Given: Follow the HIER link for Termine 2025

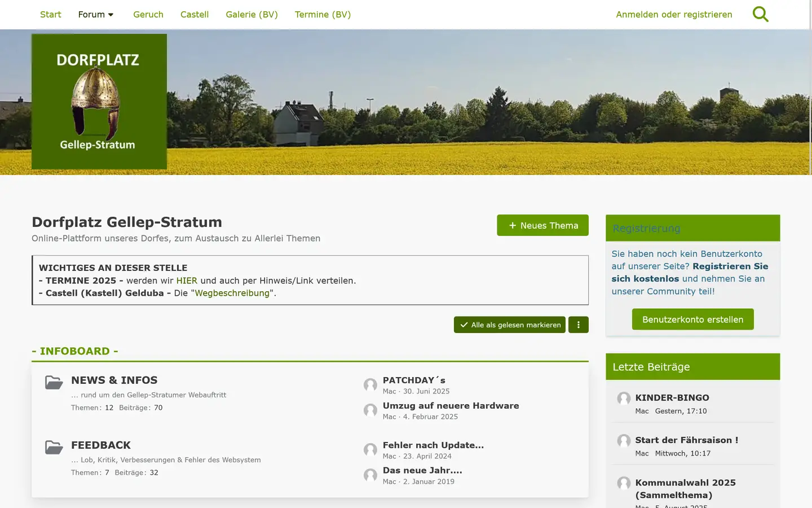Looking at the screenshot, I should [x=186, y=281].
